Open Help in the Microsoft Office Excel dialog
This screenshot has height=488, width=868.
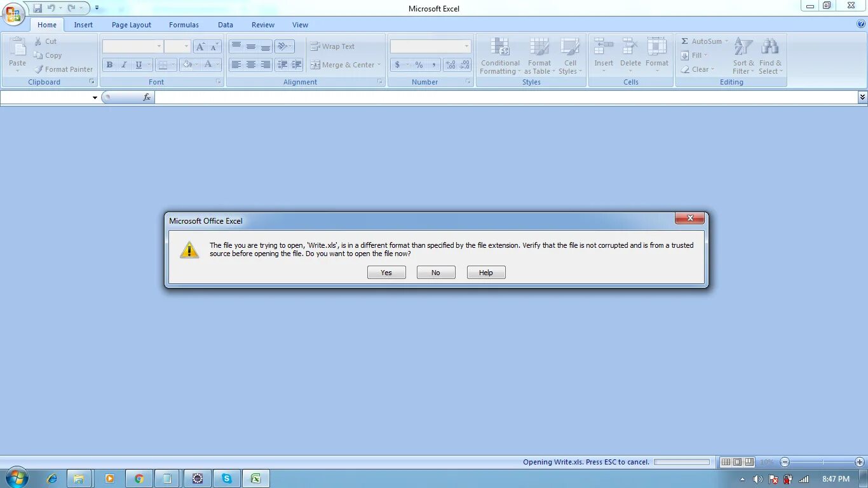point(486,273)
